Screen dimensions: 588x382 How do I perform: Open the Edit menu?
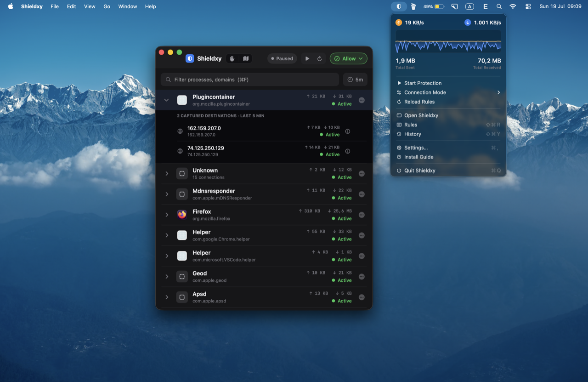pyautogui.click(x=71, y=6)
